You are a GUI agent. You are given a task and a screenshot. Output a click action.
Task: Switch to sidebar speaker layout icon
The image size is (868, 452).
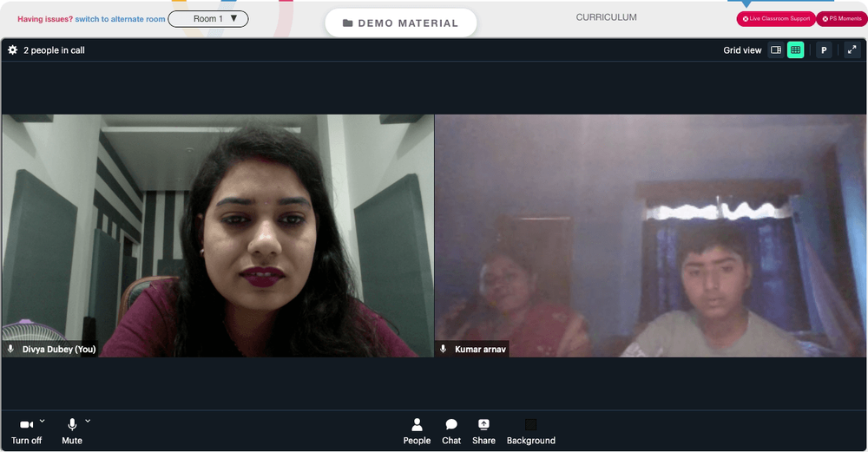coord(776,50)
